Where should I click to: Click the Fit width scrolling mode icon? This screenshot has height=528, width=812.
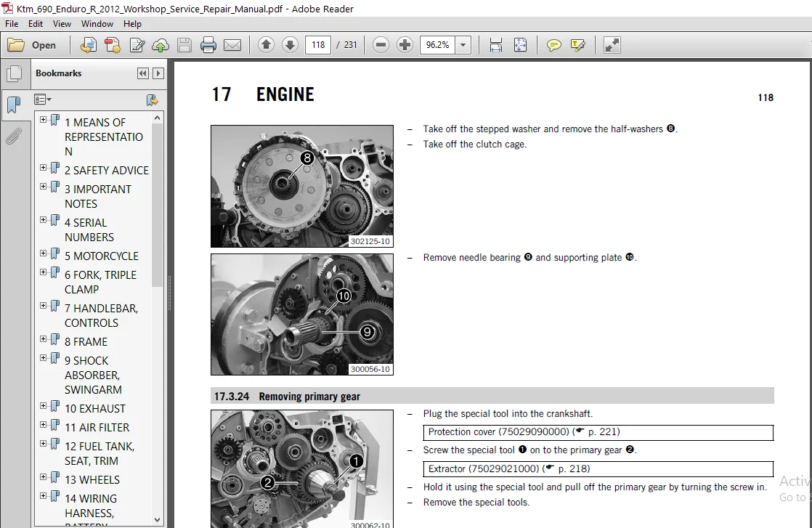495,45
